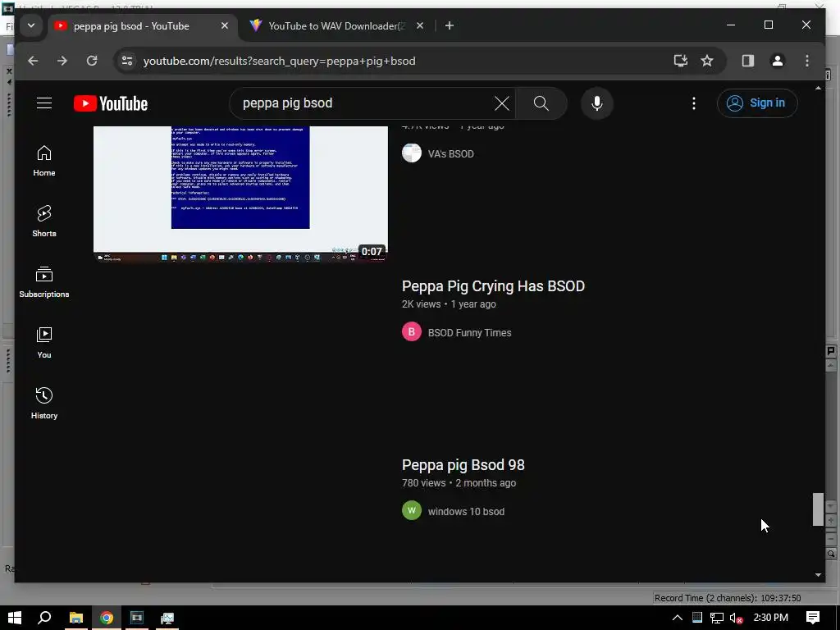Open the BSOD video thumbnail with 0:07 duration
Viewport: 840px width, 630px height.
click(240, 194)
